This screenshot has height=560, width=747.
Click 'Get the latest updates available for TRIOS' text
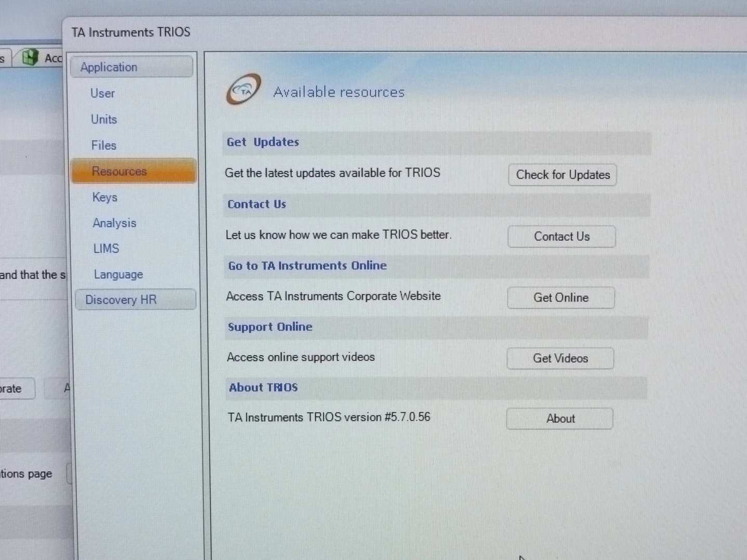(332, 173)
